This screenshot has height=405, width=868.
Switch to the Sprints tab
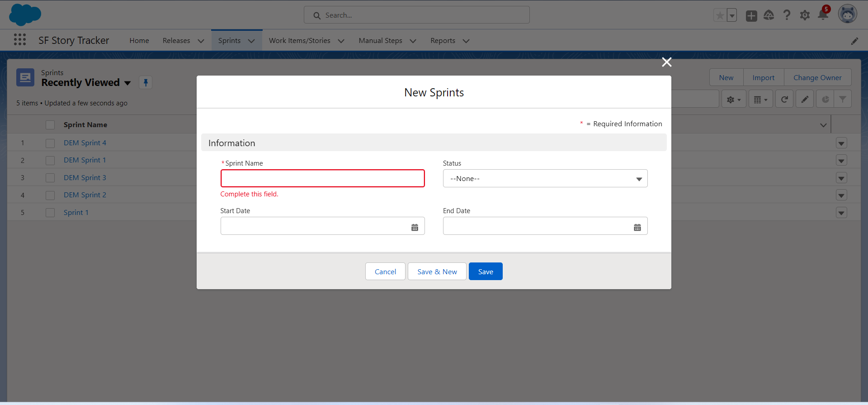[x=229, y=41]
